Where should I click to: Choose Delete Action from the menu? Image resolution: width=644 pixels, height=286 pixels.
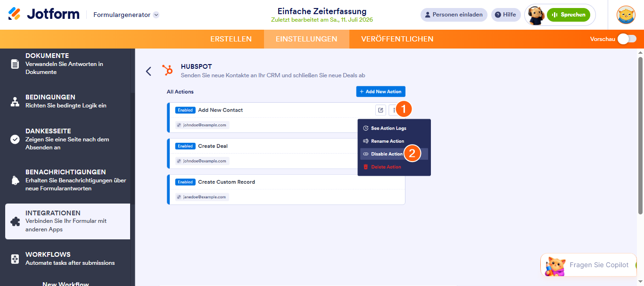click(394, 167)
